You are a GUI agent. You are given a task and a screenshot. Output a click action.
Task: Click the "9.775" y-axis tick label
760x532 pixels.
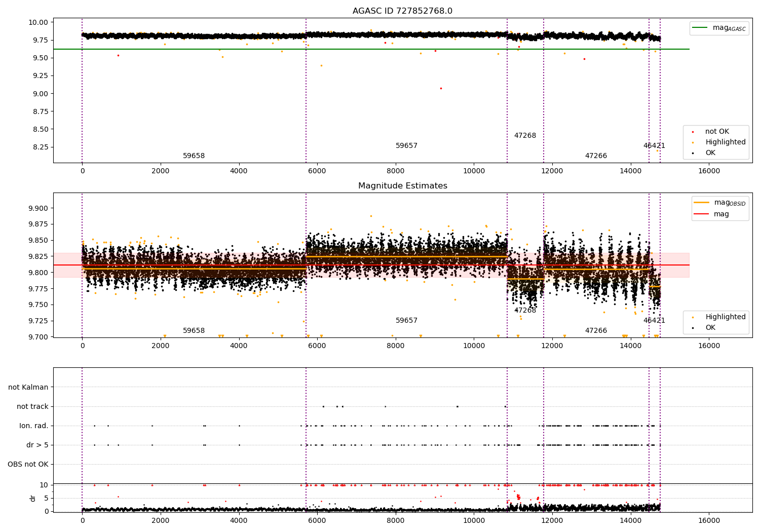pos(39,289)
